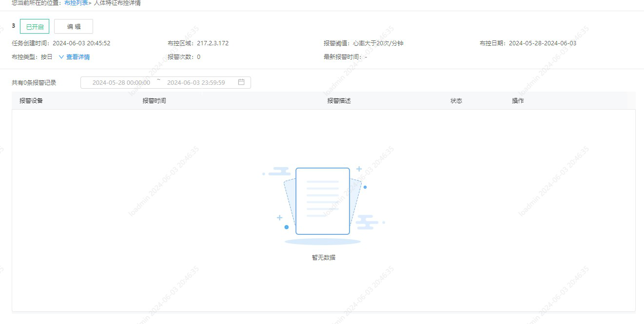Click the chevron beside 查看详情

coord(61,57)
